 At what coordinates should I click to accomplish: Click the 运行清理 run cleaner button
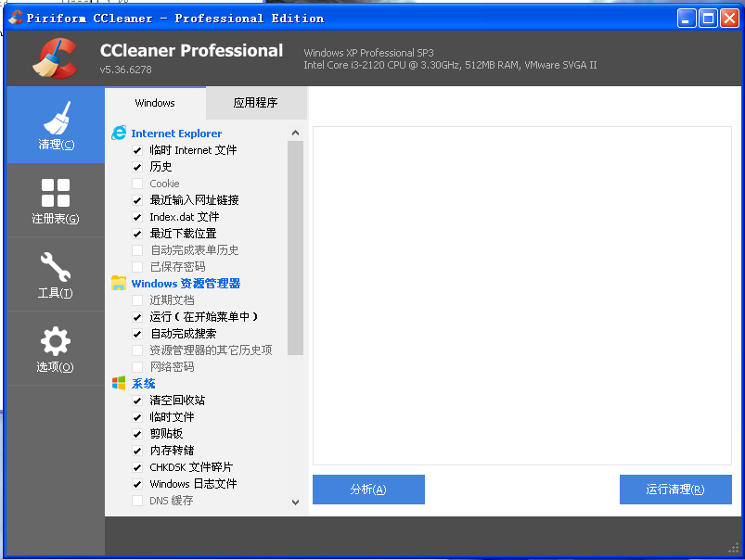click(675, 490)
